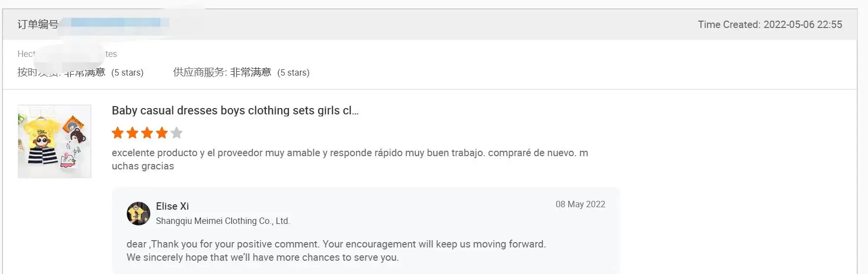This screenshot has width=868, height=274.
Task: Click the 08 May 2022 reply date
Action: tap(580, 204)
